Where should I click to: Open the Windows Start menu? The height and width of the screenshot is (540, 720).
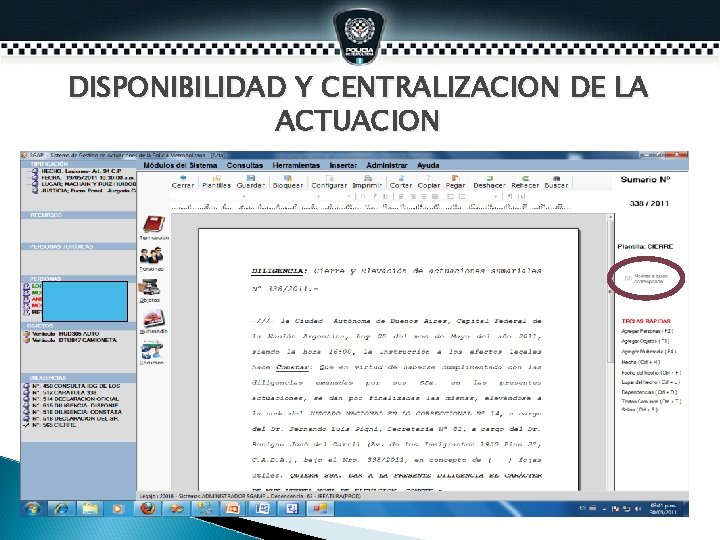[33, 508]
